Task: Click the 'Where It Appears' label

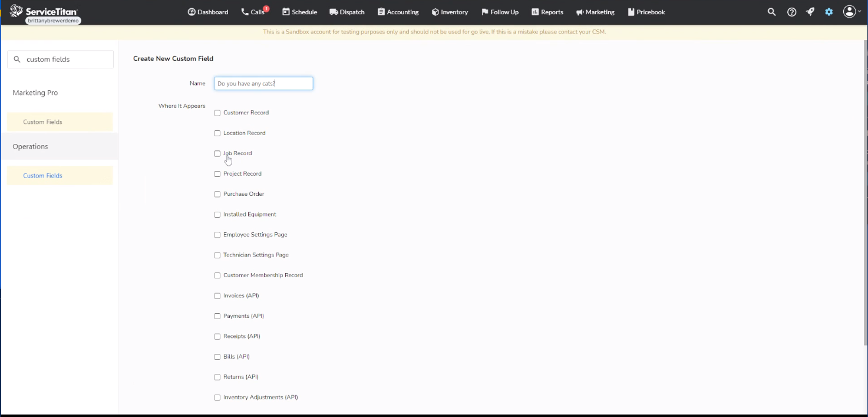Action: pyautogui.click(x=182, y=106)
